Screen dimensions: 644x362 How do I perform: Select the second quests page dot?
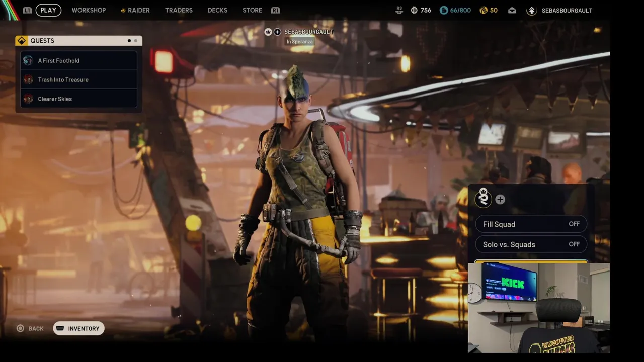135,41
